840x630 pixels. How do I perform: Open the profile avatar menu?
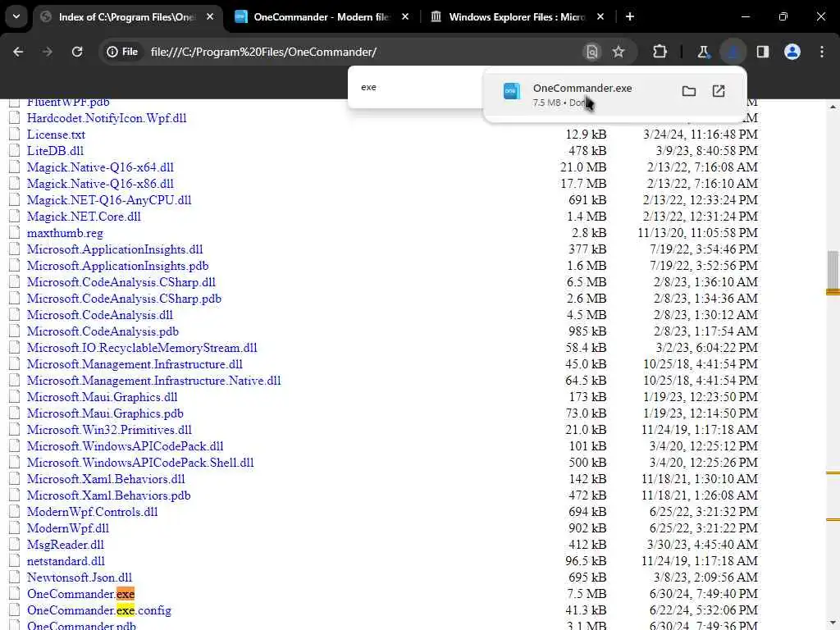coord(792,52)
